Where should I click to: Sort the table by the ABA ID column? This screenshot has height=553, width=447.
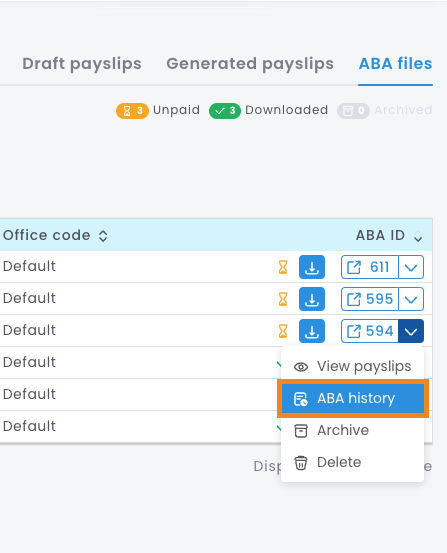(418, 236)
